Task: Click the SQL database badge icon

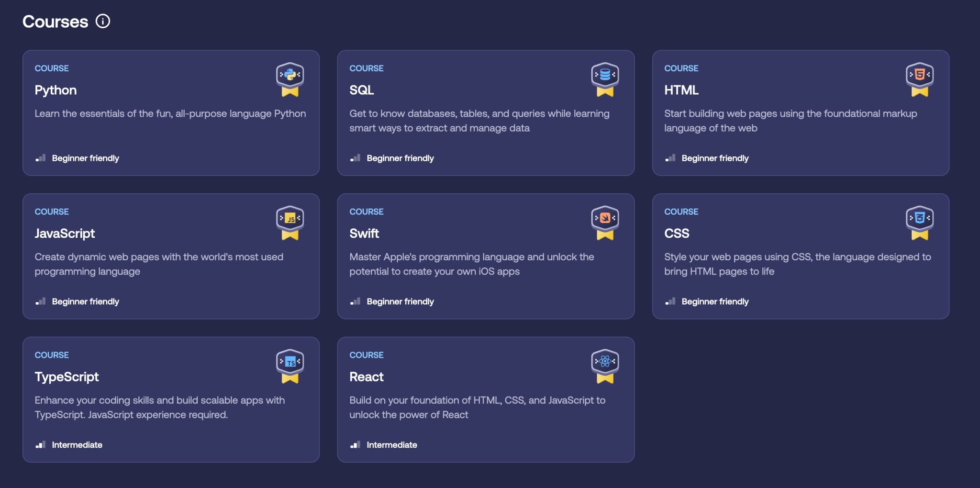Action: (x=605, y=78)
